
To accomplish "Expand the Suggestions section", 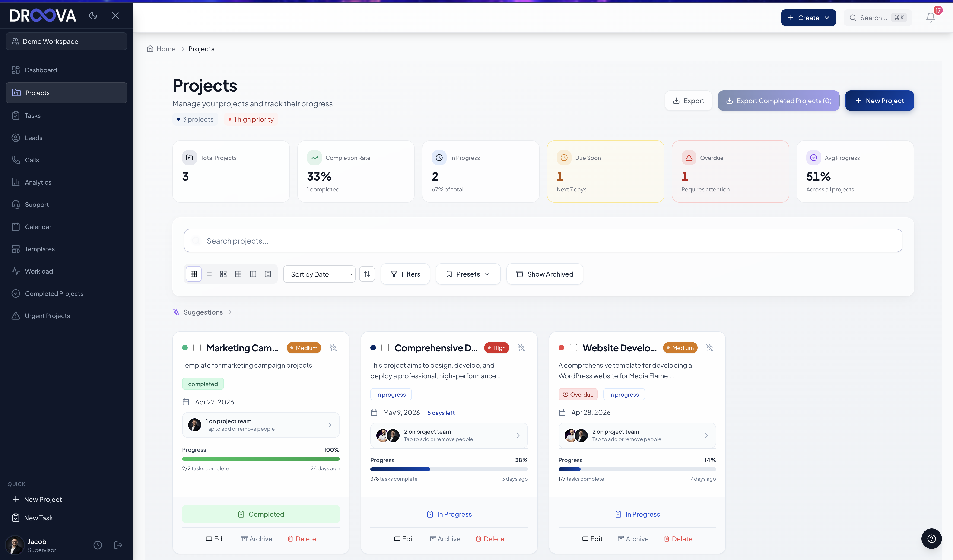I will point(203,312).
